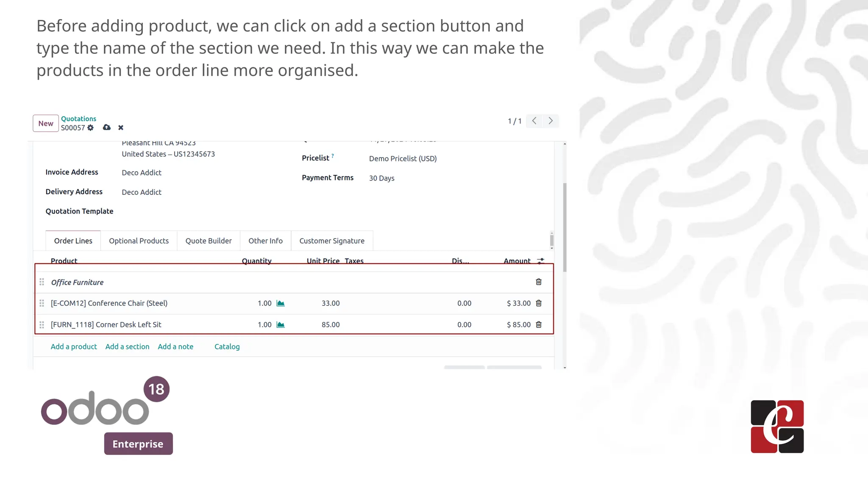This screenshot has width=868, height=488.
Task: Click discount 0.00 on Corner Desk row
Action: coord(464,324)
